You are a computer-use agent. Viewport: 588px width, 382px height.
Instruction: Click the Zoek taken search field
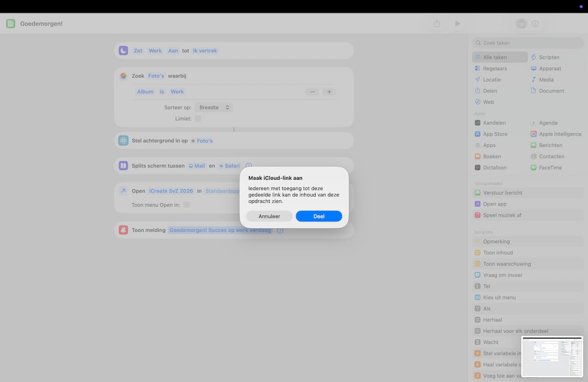[x=528, y=43]
